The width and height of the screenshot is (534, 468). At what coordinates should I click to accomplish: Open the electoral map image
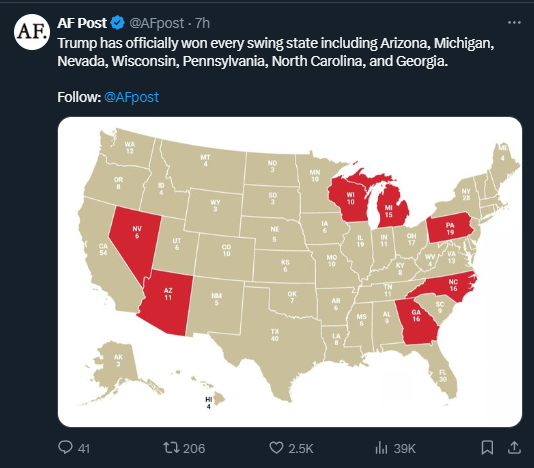click(290, 271)
